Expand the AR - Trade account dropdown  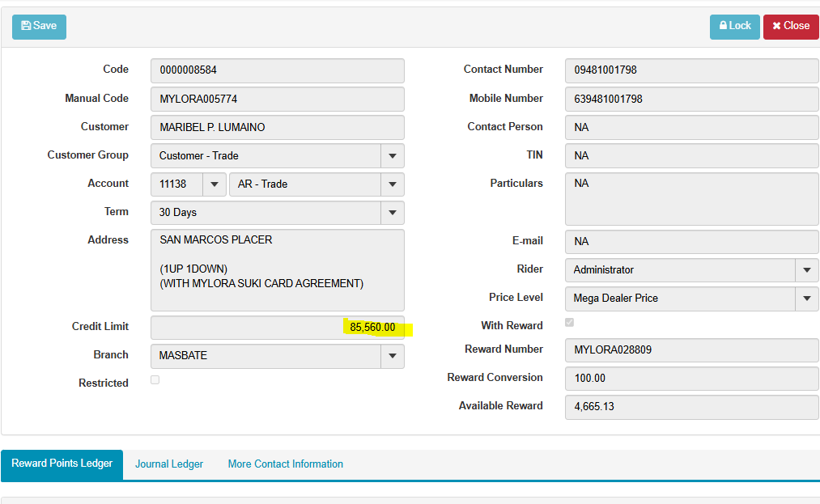(x=392, y=184)
